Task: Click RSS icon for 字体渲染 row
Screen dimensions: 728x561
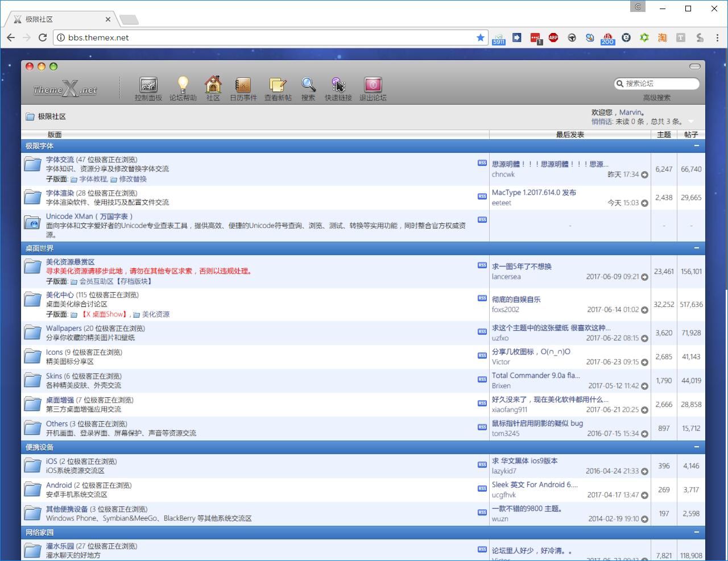Action: pyautogui.click(x=482, y=197)
